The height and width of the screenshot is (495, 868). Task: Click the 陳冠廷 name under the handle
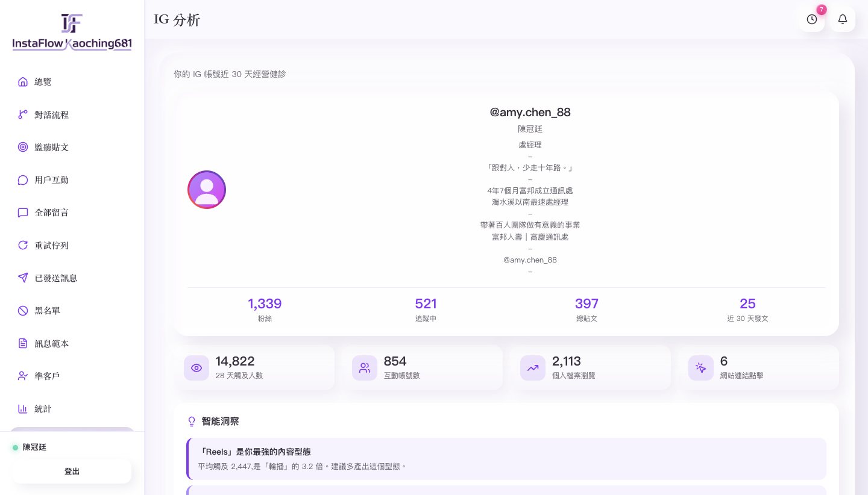click(x=530, y=129)
